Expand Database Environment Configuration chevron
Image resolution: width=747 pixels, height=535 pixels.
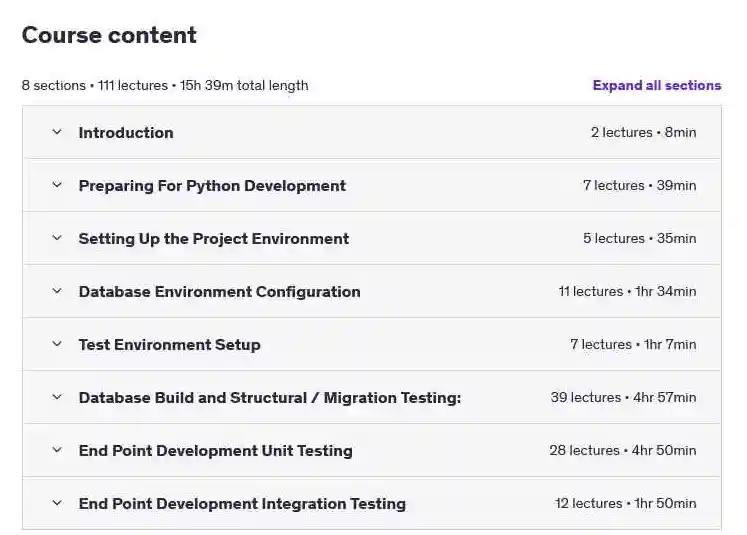point(57,291)
